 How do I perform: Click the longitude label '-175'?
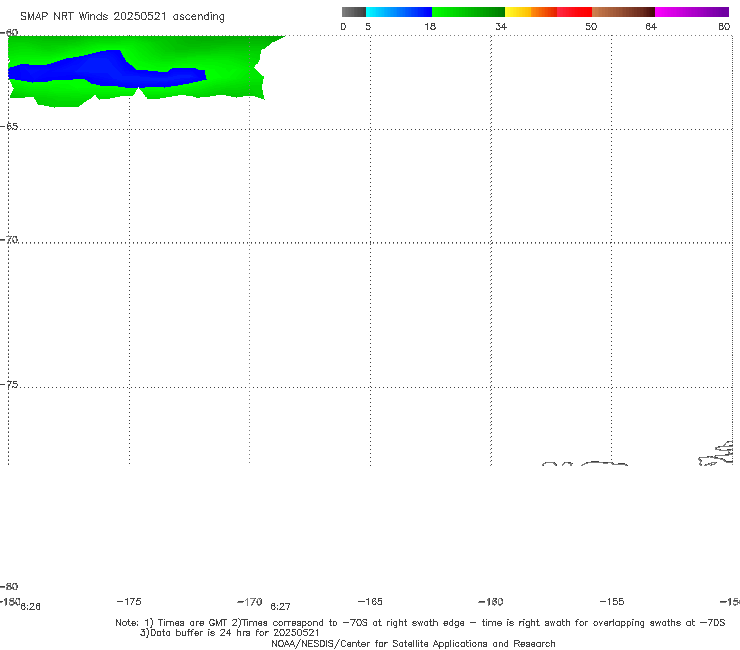pos(129,601)
